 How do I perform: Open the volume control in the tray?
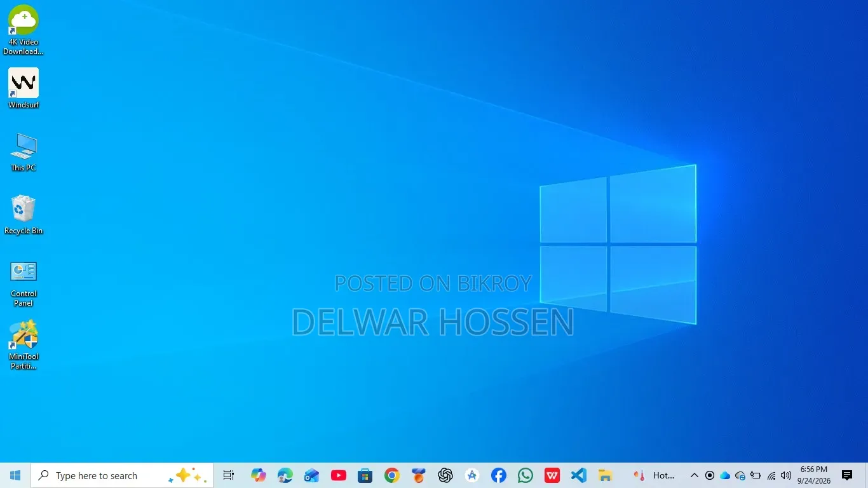click(786, 475)
